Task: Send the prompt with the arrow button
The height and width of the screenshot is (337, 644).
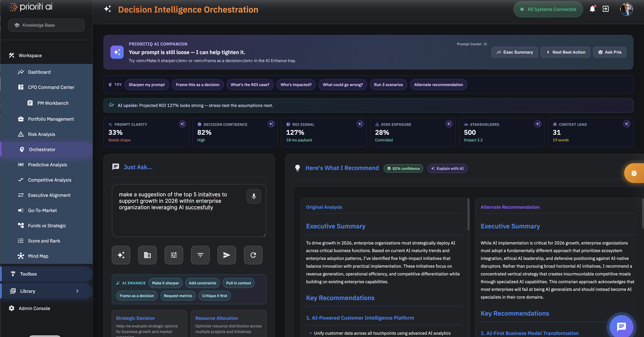Action: tap(227, 255)
